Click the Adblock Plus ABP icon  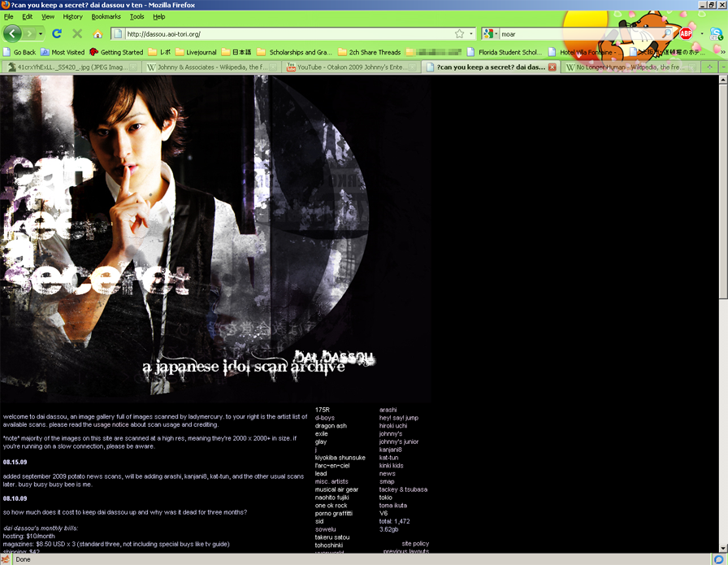pos(686,33)
